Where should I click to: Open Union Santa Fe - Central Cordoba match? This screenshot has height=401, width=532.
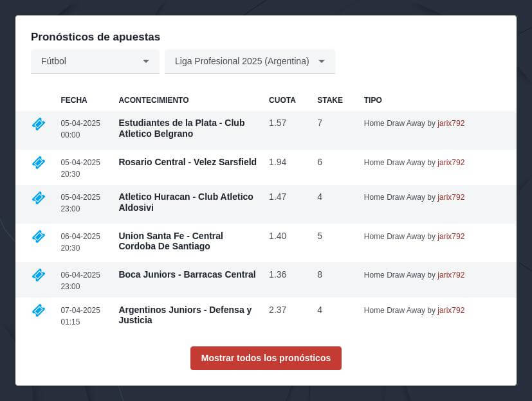click(170, 241)
